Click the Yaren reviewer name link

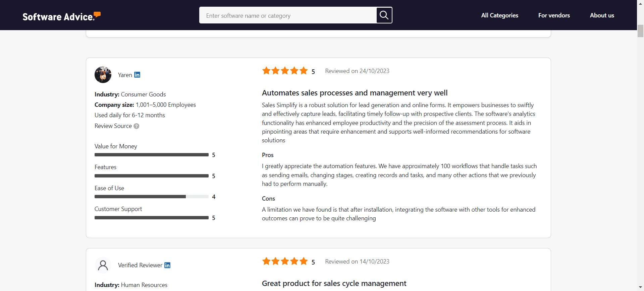124,75
